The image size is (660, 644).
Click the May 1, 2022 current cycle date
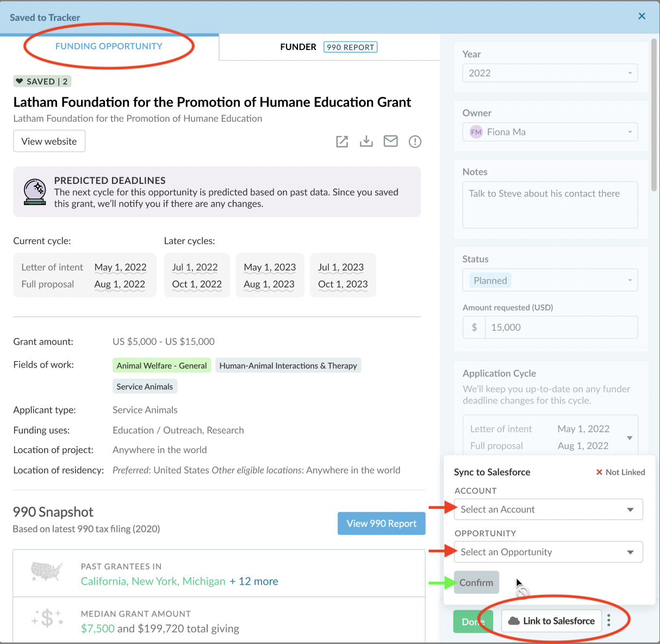121,267
